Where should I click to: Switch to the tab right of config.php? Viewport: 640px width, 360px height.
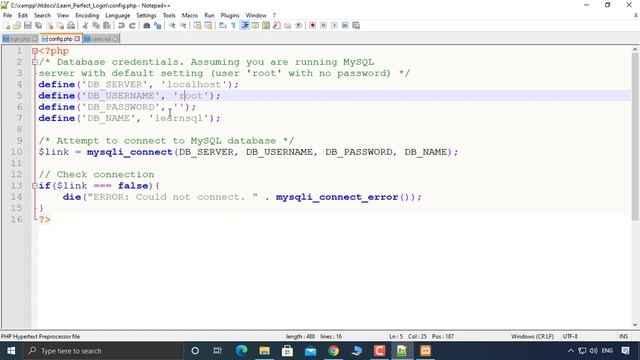[101, 39]
